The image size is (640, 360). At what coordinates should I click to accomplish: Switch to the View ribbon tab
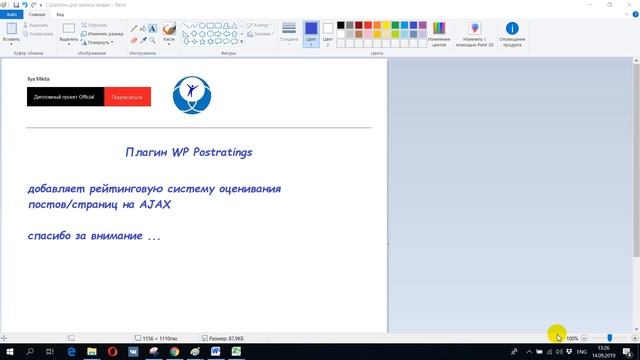60,14
